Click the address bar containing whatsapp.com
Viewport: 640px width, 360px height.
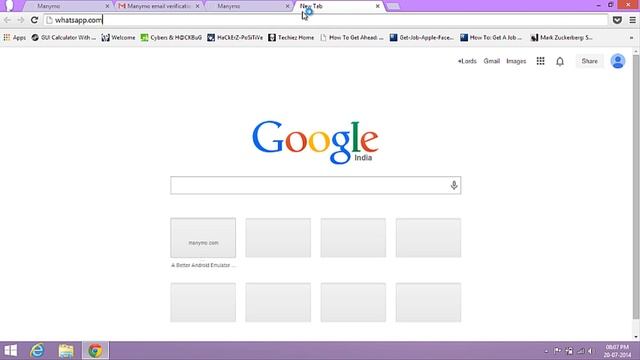[x=325, y=20]
